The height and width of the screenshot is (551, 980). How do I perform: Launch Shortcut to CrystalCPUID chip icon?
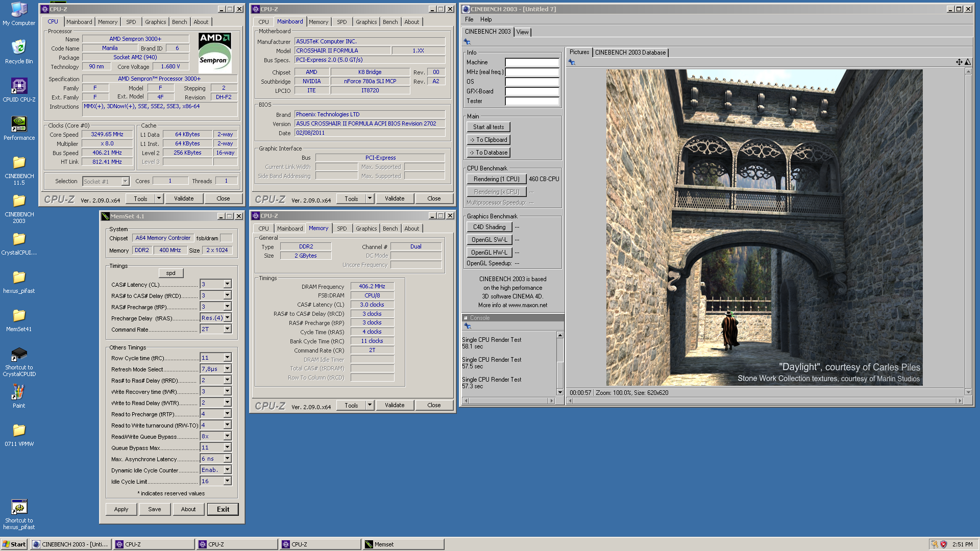click(19, 361)
